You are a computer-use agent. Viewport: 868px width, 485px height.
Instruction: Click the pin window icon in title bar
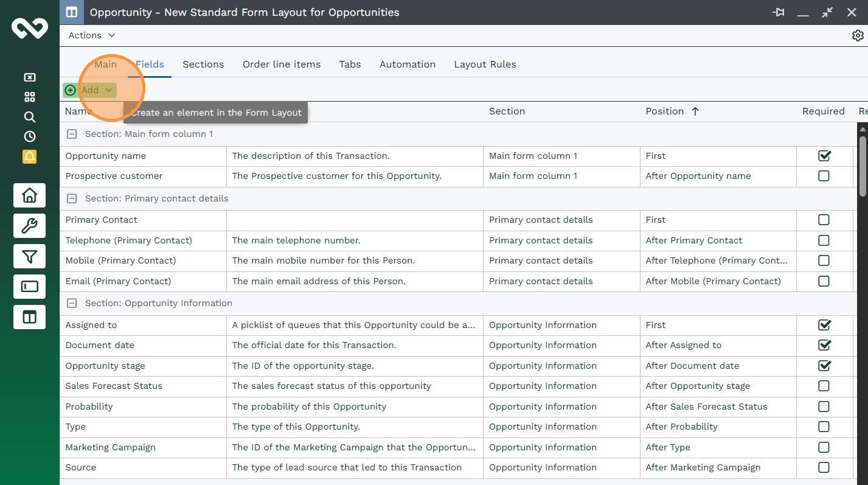click(x=778, y=12)
